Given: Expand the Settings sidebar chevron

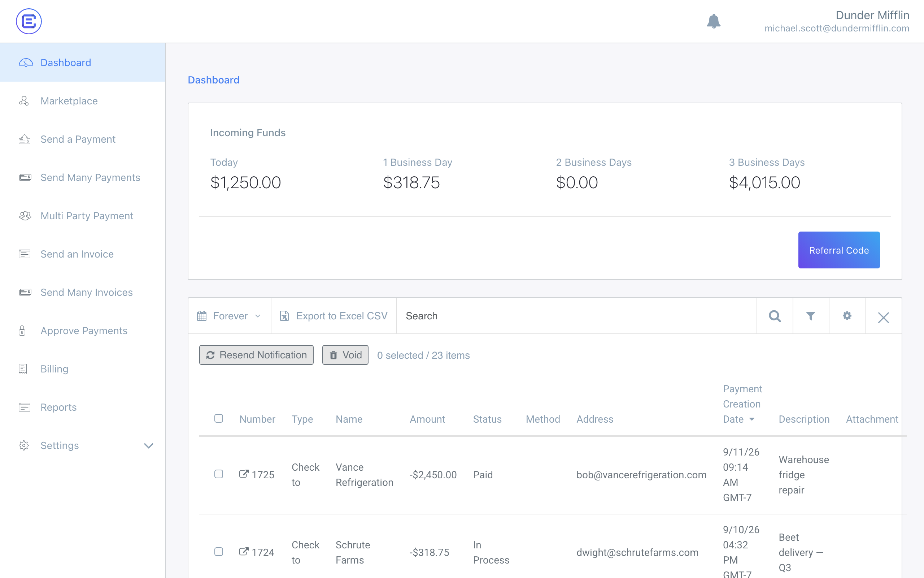Looking at the screenshot, I should [x=149, y=446].
